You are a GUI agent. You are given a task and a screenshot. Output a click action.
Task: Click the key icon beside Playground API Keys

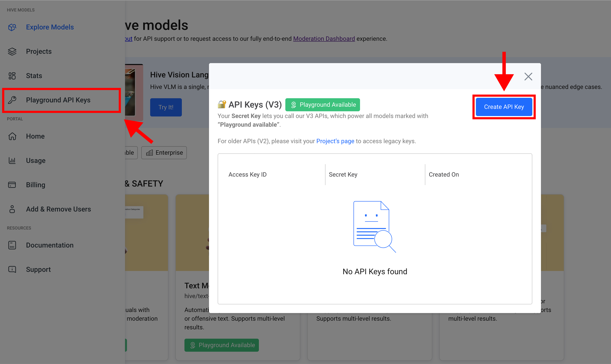pos(12,100)
